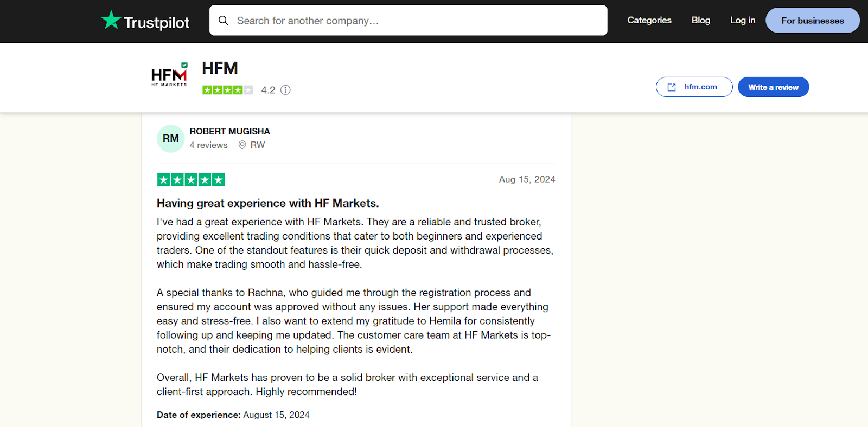This screenshot has height=427, width=868.
Task: Click the search magnifier icon
Action: coord(224,21)
